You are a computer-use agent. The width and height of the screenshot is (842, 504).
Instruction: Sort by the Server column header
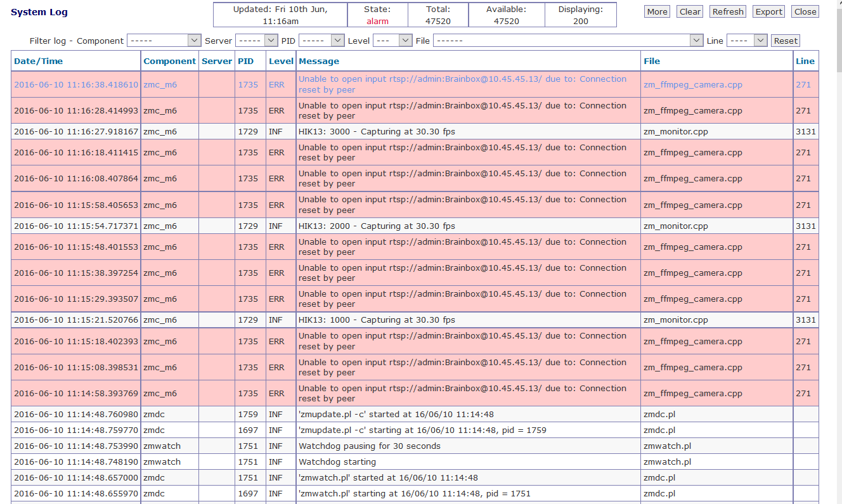coord(217,61)
